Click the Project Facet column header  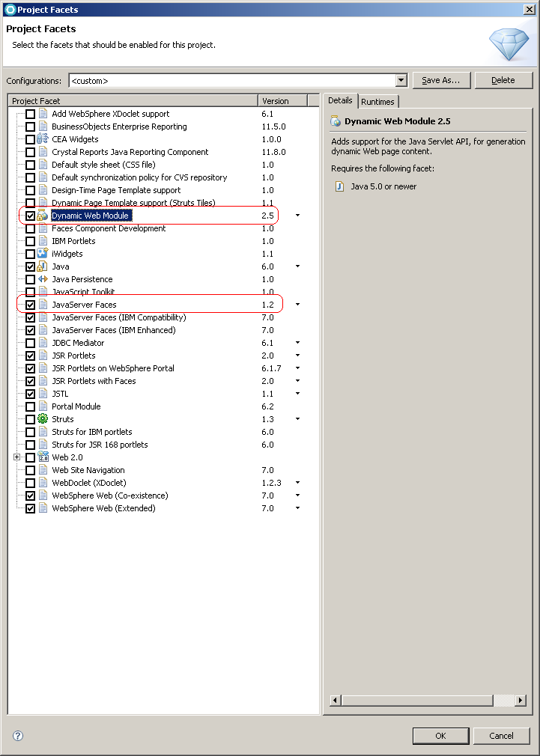pyautogui.click(x=133, y=101)
